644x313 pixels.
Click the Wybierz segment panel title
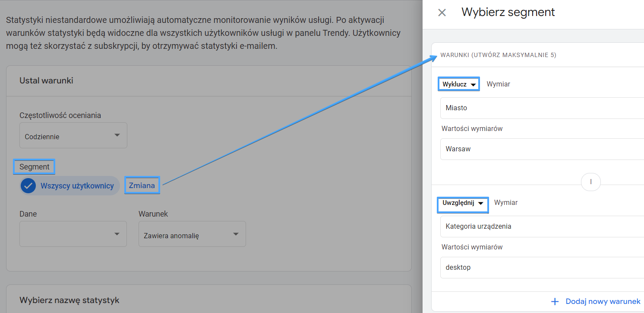508,12
